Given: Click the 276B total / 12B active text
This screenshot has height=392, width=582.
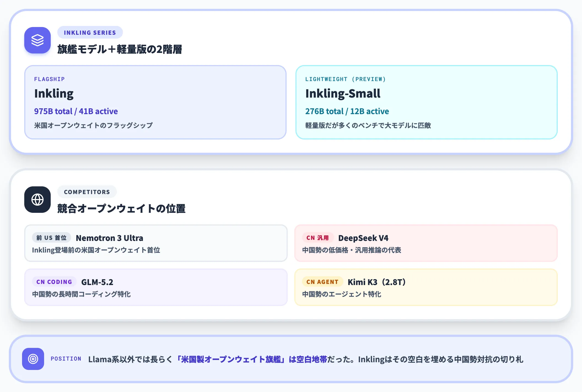Looking at the screenshot, I should point(347,111).
